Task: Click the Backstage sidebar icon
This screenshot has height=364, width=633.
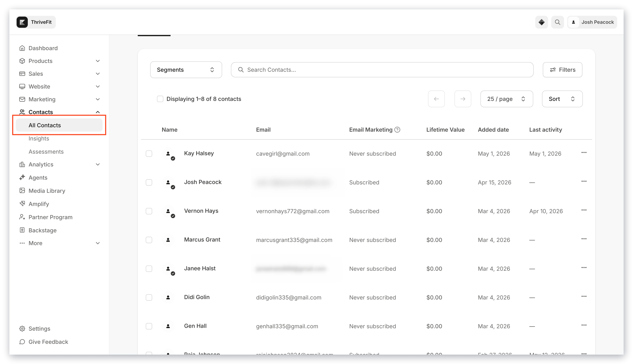Action: pos(22,230)
